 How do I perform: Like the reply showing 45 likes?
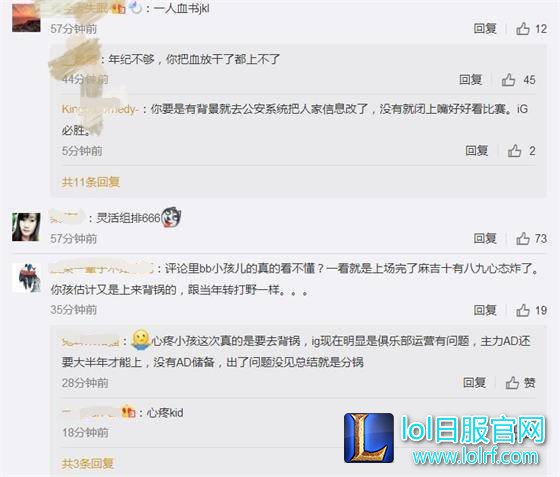[519, 80]
